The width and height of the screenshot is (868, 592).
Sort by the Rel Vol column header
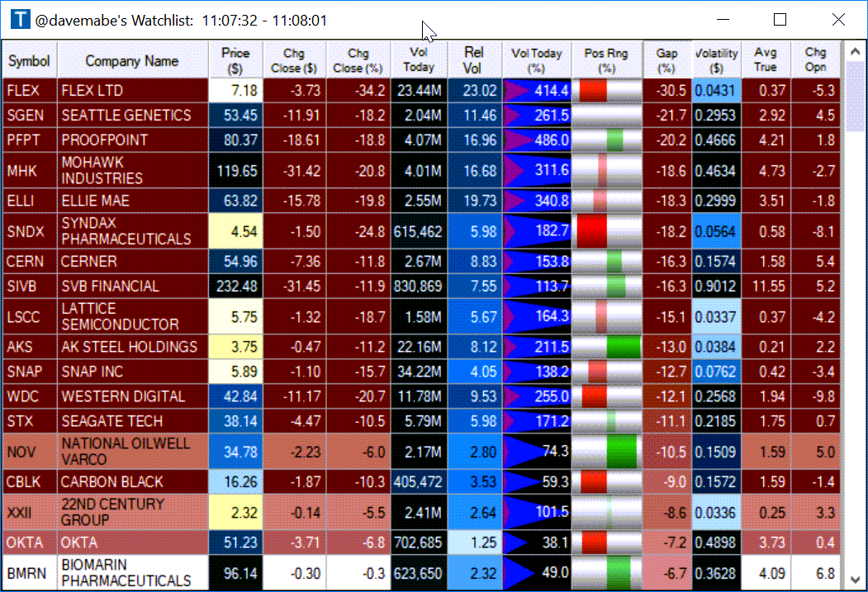point(474,60)
